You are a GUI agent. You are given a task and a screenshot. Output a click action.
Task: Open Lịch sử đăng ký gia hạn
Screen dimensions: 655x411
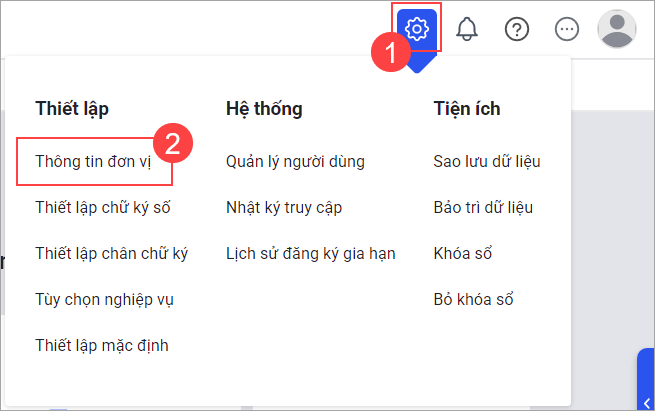(x=310, y=253)
